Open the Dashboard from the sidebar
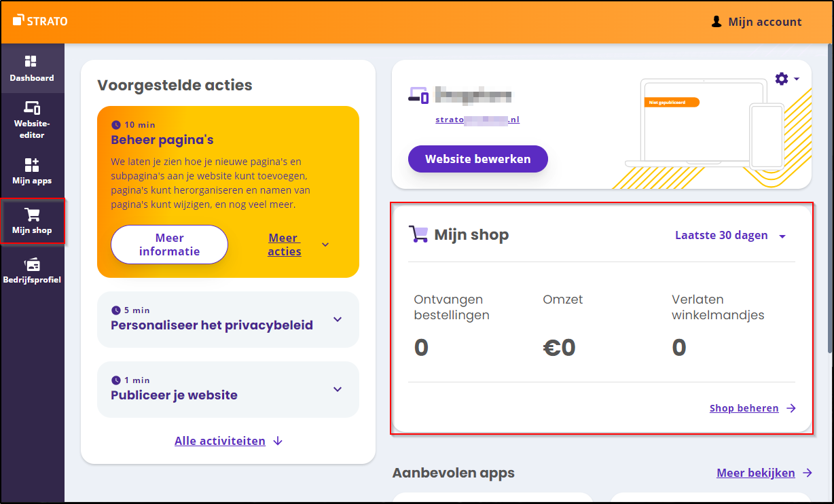834x504 pixels. (33, 68)
